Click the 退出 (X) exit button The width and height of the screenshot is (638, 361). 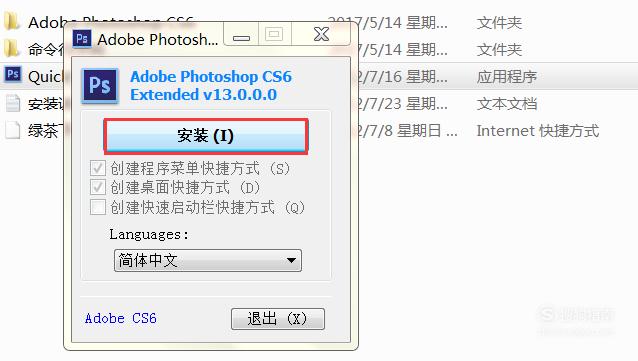[x=278, y=319]
